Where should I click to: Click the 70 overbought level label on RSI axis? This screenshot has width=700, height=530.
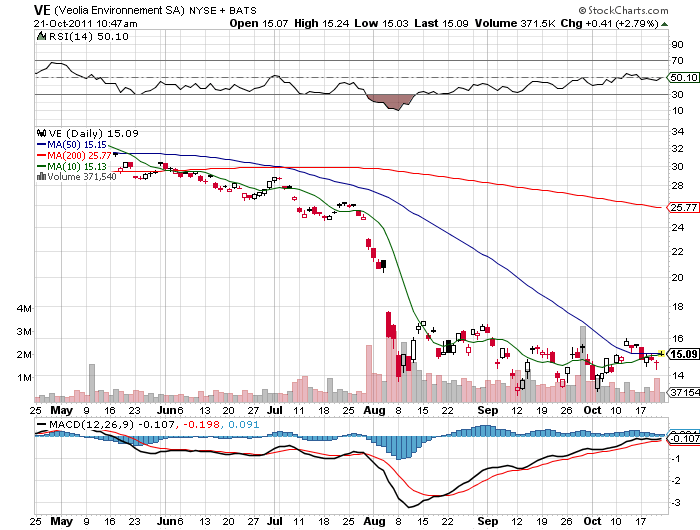[677, 60]
